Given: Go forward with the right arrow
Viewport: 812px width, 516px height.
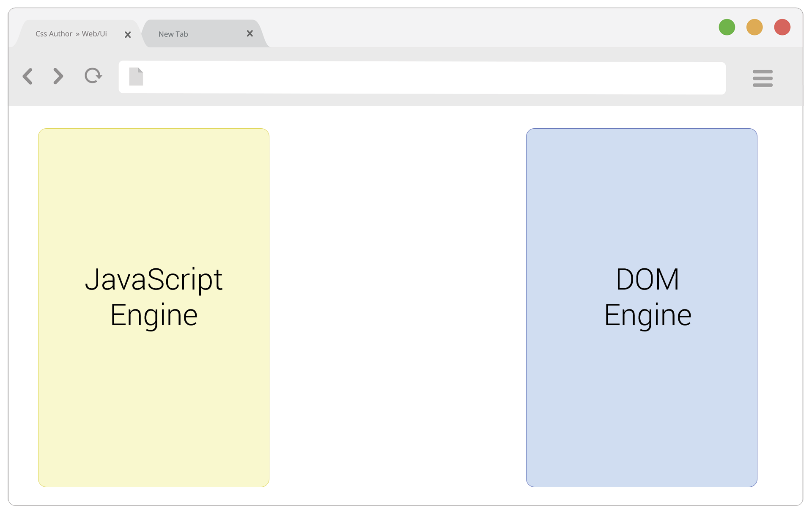Looking at the screenshot, I should [58, 76].
